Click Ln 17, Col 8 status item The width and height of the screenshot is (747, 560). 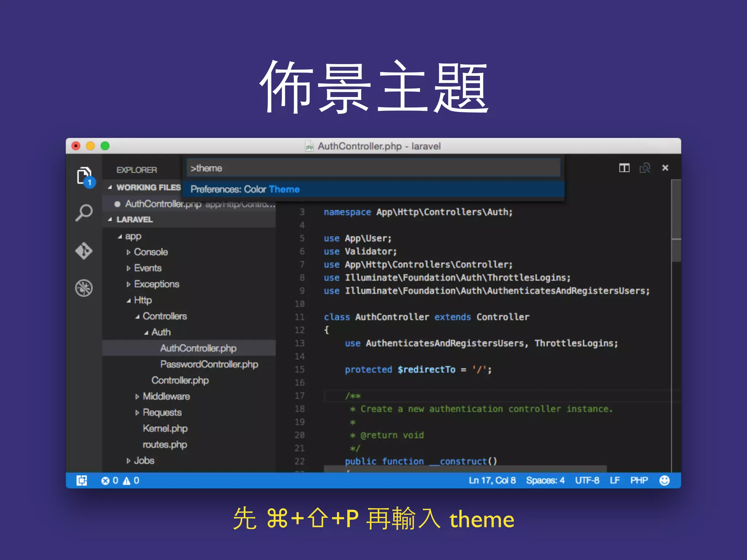pos(492,481)
